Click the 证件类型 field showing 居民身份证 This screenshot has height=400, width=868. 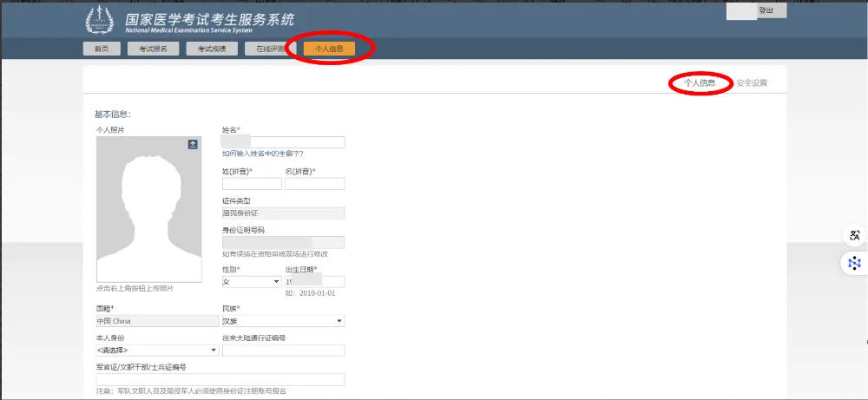pyautogui.click(x=284, y=213)
